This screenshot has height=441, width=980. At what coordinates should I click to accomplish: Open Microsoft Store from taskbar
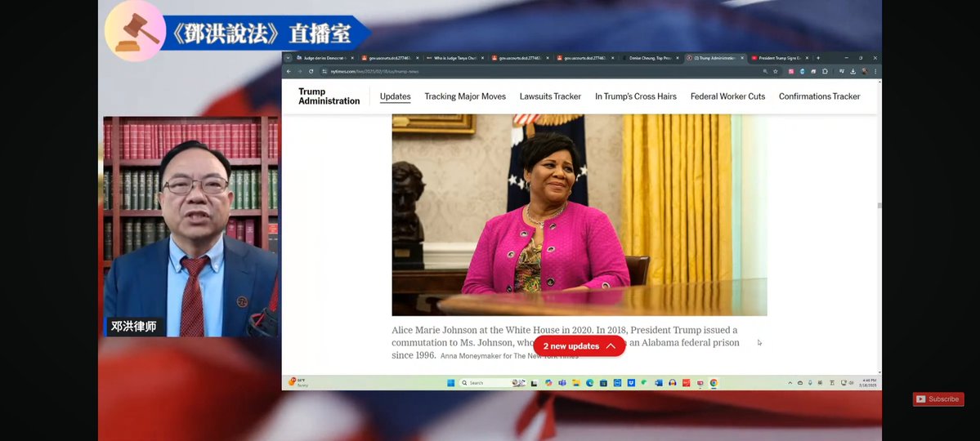click(604, 383)
